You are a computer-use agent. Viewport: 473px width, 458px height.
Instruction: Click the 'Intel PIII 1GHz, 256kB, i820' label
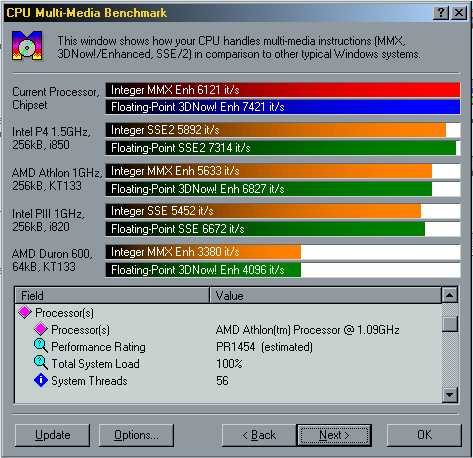(48, 220)
